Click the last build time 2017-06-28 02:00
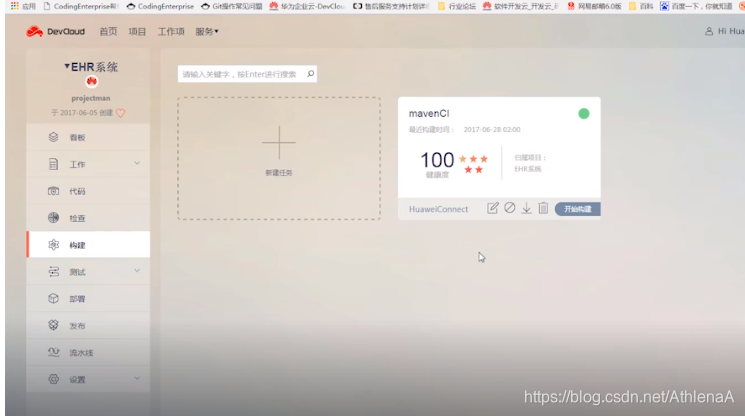 click(492, 130)
